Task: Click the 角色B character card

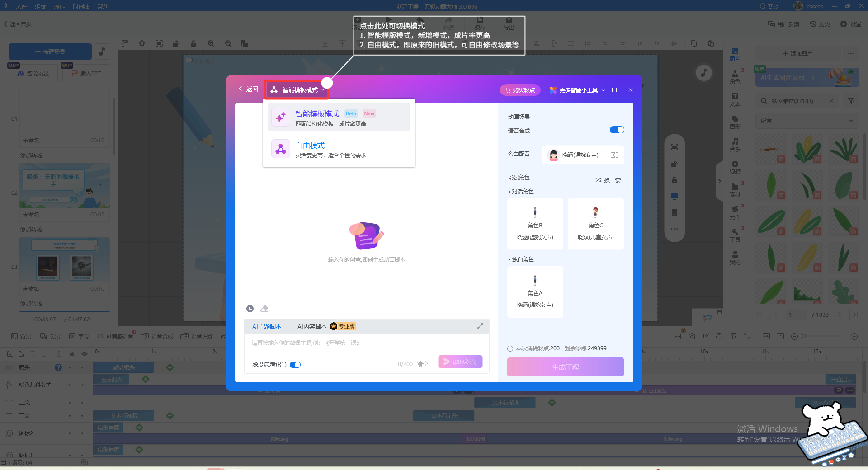Action: (535, 224)
